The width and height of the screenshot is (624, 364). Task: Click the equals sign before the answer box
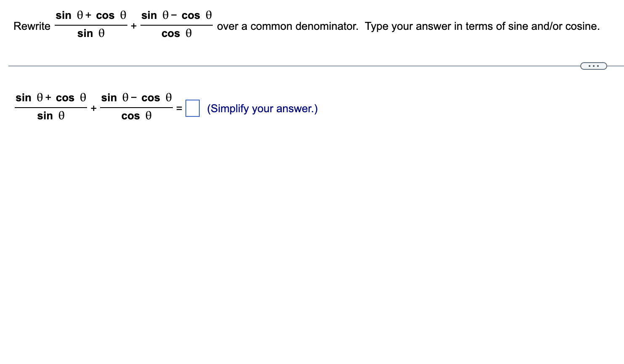coord(179,108)
